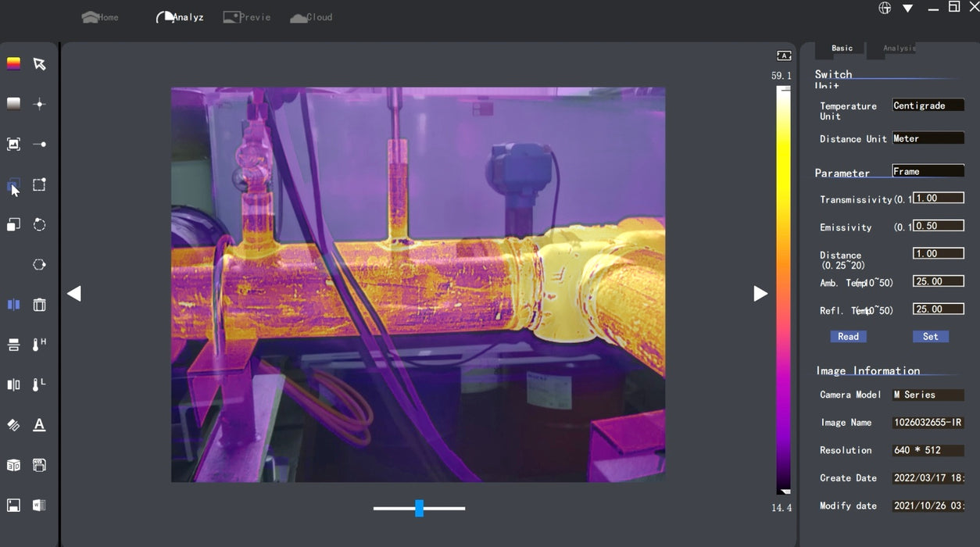Click the Read button

coord(848,337)
